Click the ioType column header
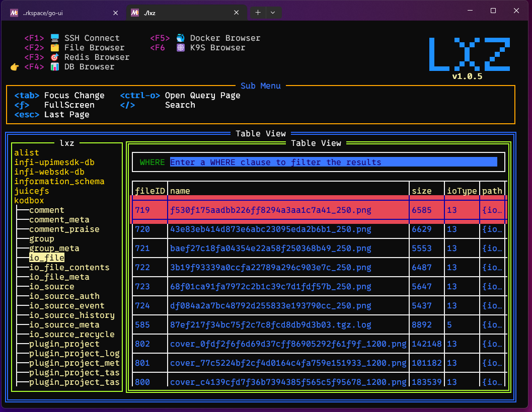The image size is (532, 412). click(x=462, y=191)
